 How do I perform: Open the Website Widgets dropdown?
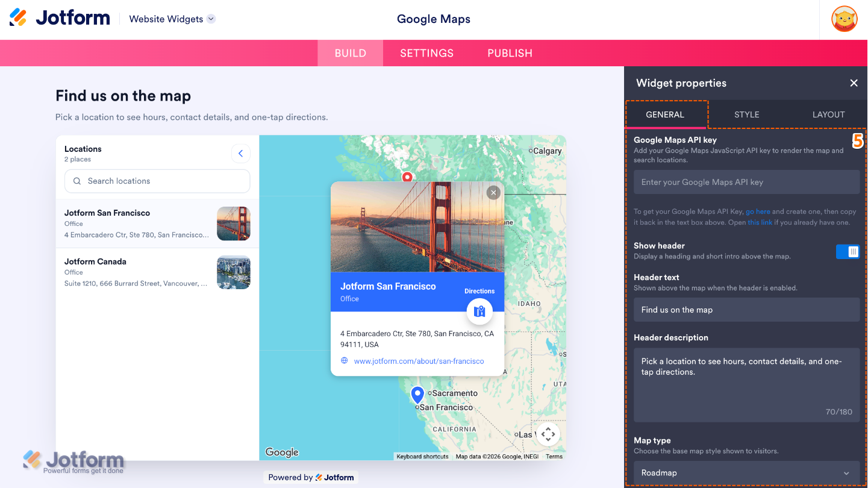172,19
